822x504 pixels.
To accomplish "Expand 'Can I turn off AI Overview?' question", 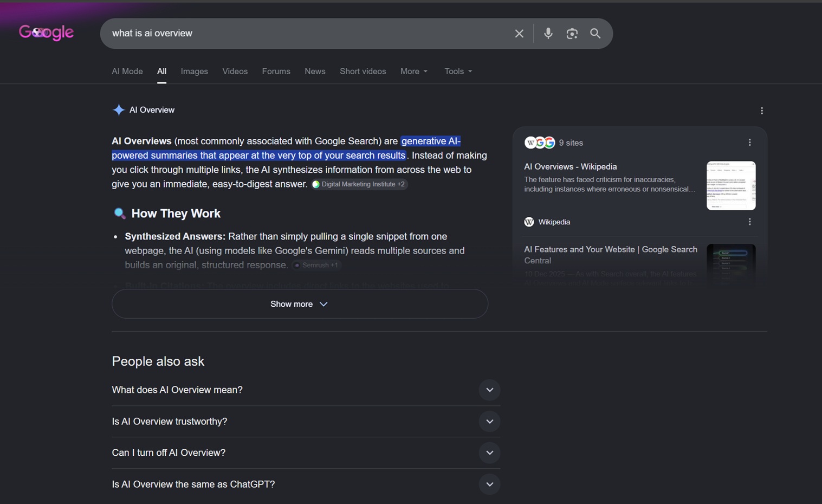I will [x=306, y=453].
